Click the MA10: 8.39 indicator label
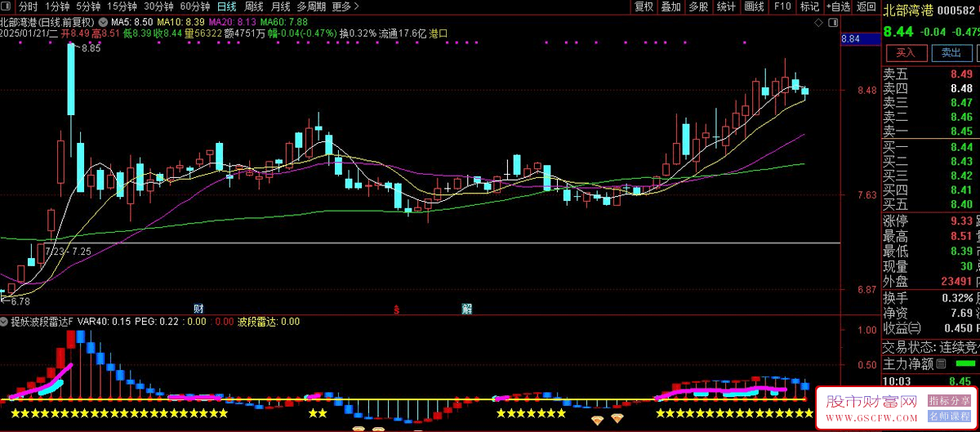This screenshot has height=432, width=980. tap(180, 22)
